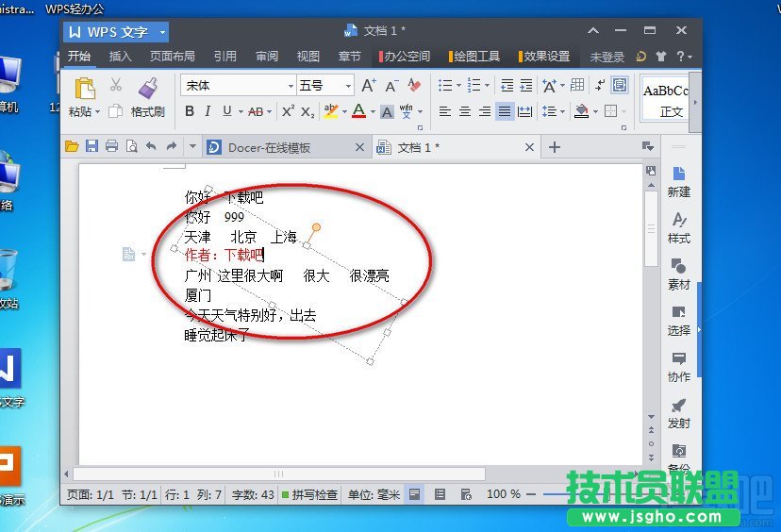
Task: Align text left
Action: (445, 111)
